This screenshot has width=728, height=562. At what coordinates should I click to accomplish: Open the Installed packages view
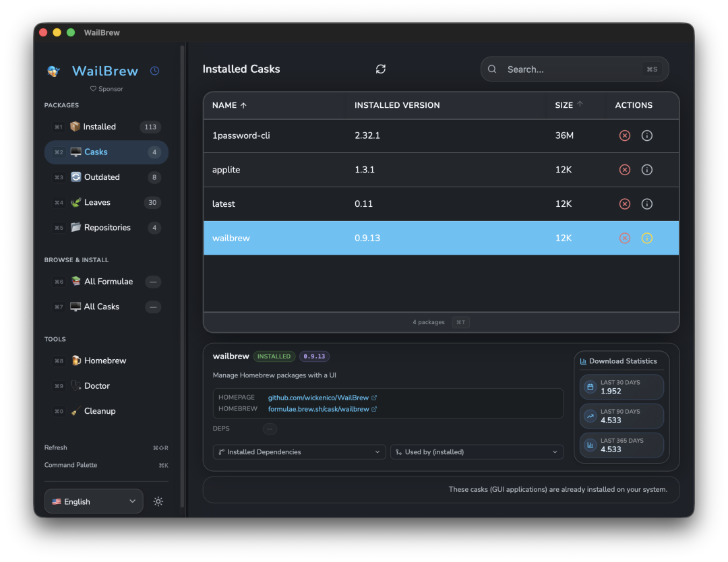[x=107, y=127]
